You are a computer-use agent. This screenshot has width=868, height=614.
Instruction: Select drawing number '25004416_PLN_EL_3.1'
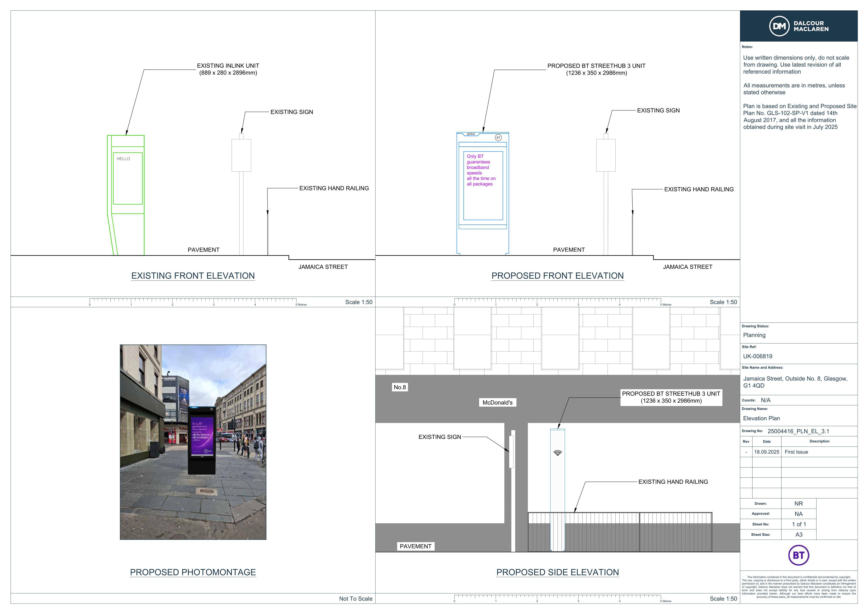pos(798,431)
